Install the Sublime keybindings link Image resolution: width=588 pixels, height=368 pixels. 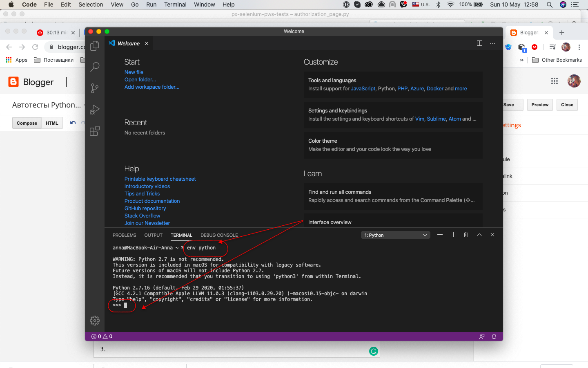click(x=437, y=119)
